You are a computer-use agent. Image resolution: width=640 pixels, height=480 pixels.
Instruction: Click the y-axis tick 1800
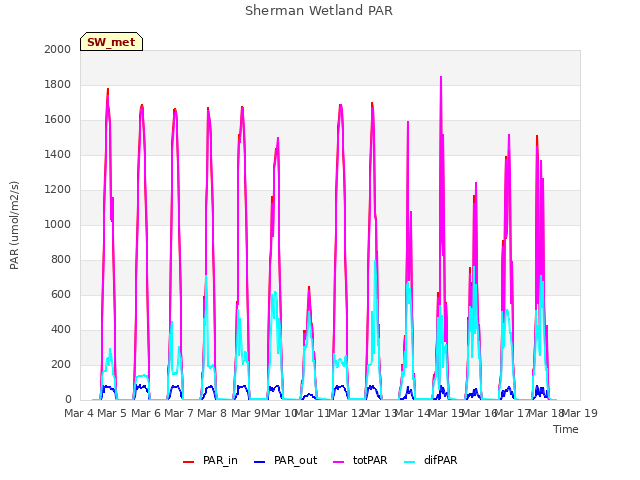click(58, 84)
